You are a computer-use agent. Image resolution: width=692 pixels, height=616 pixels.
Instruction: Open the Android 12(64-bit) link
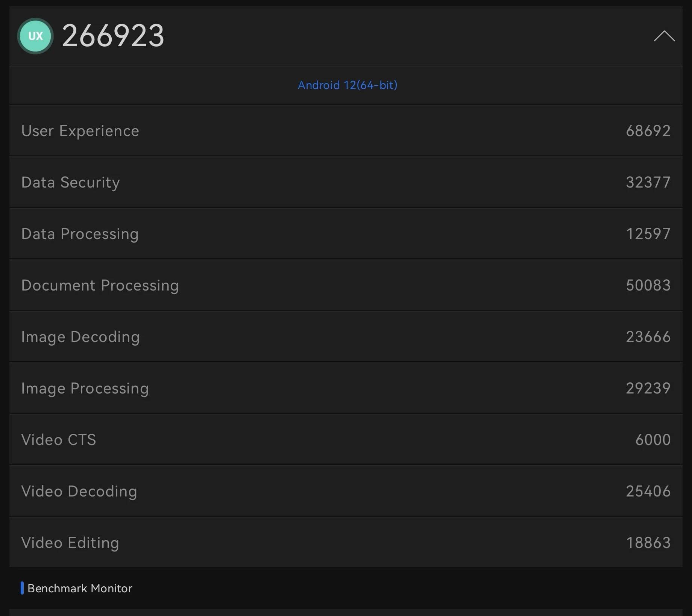click(348, 85)
